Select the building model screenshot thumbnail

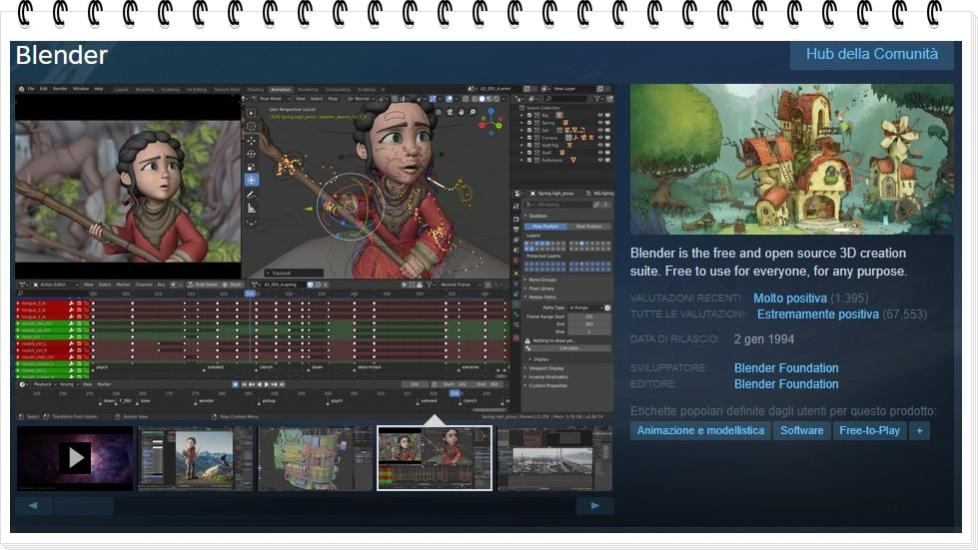coord(315,458)
